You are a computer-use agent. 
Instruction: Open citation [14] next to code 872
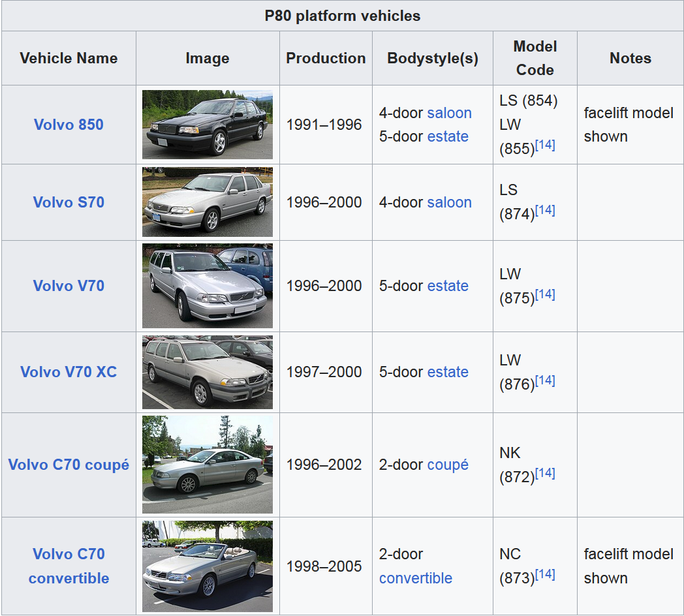click(x=545, y=474)
